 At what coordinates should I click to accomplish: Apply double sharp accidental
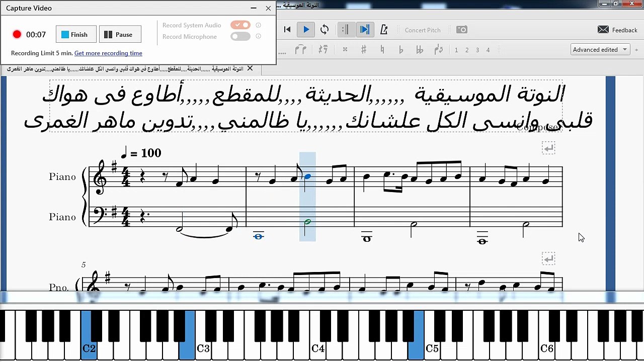[x=345, y=49]
